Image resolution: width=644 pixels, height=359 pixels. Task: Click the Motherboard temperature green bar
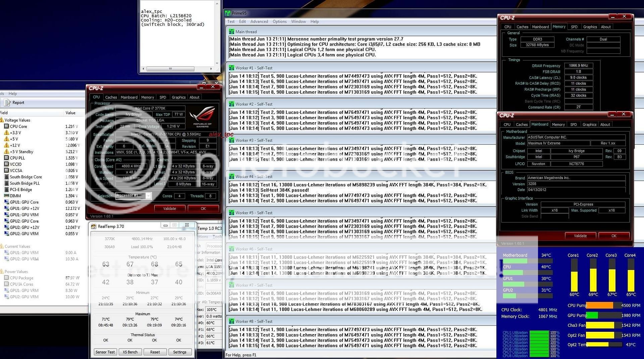point(515,261)
